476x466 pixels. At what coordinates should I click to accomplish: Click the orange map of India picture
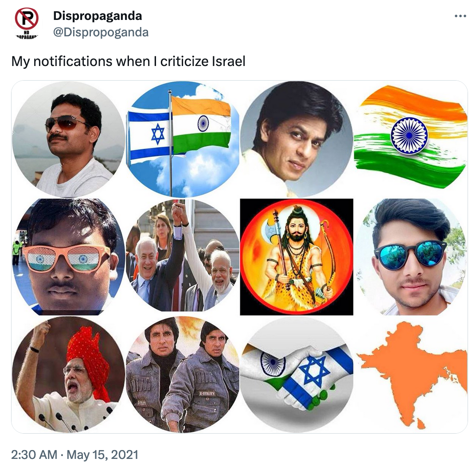click(411, 375)
